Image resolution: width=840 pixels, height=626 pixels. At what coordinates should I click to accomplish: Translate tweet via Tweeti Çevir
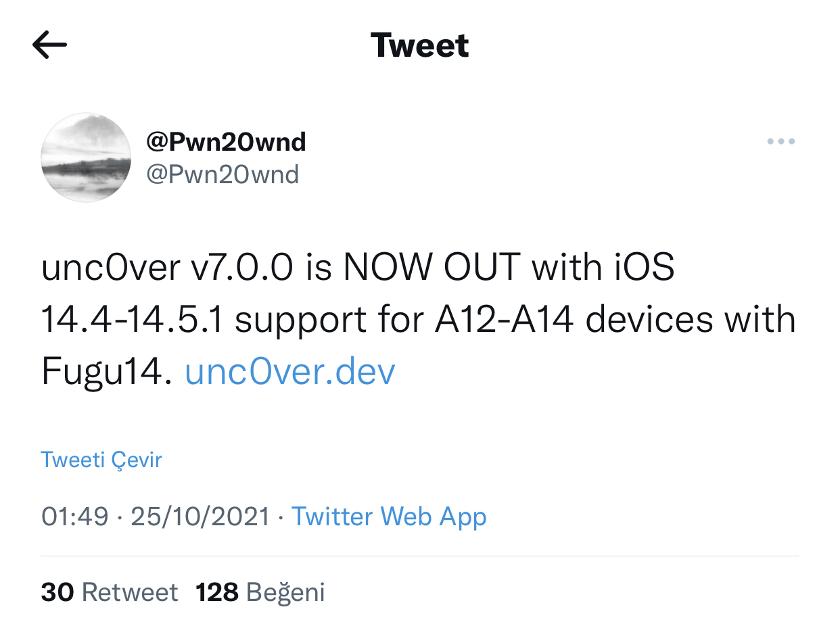[101, 460]
